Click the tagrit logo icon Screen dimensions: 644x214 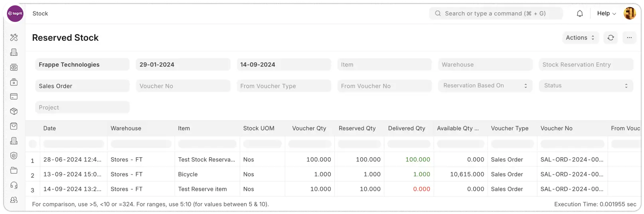(x=16, y=14)
